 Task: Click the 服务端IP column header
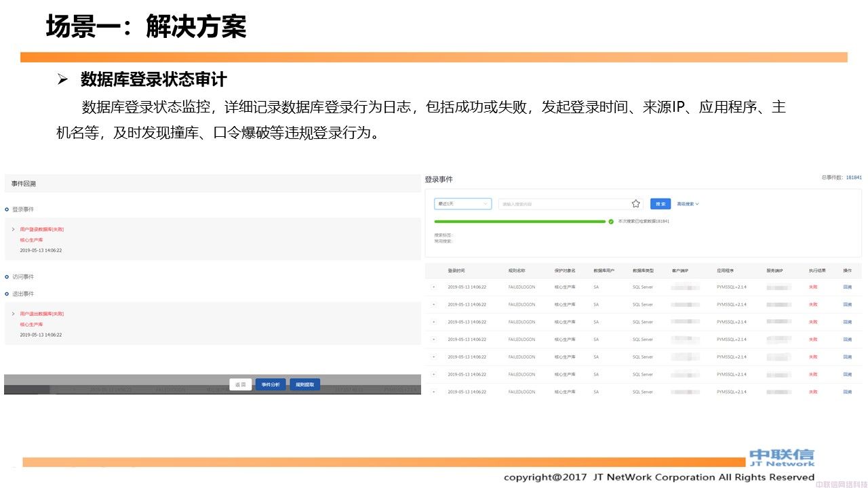775,270
